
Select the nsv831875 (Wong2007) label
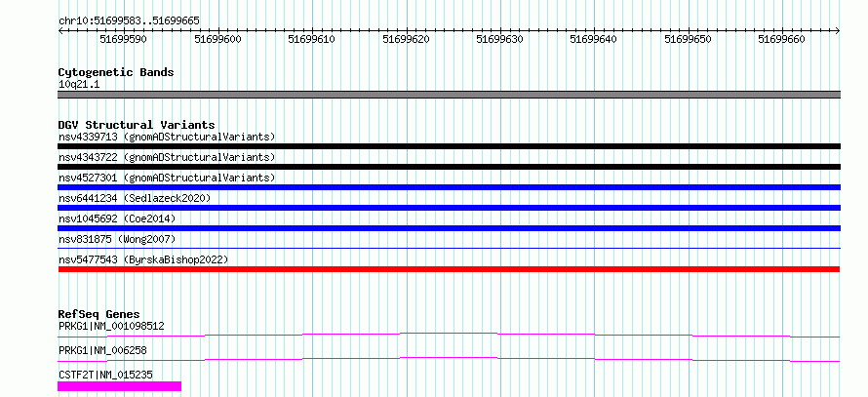(117, 239)
